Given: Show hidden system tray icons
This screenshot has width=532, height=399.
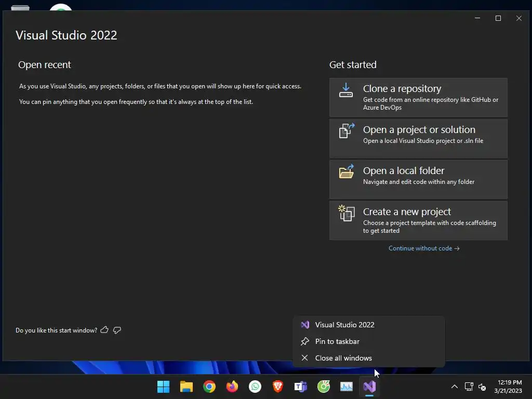Looking at the screenshot, I should (x=454, y=387).
